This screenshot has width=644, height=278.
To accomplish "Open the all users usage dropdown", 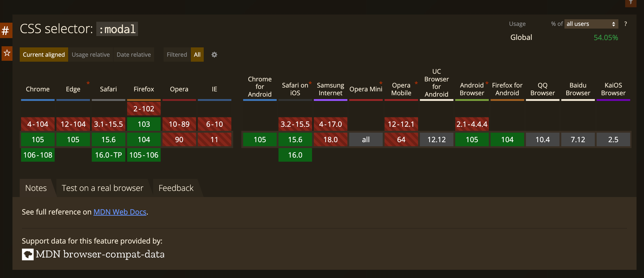I will (x=591, y=24).
